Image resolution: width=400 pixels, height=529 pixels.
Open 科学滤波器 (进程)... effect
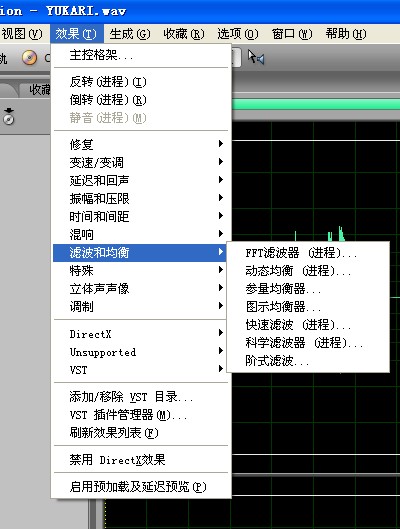(308, 343)
